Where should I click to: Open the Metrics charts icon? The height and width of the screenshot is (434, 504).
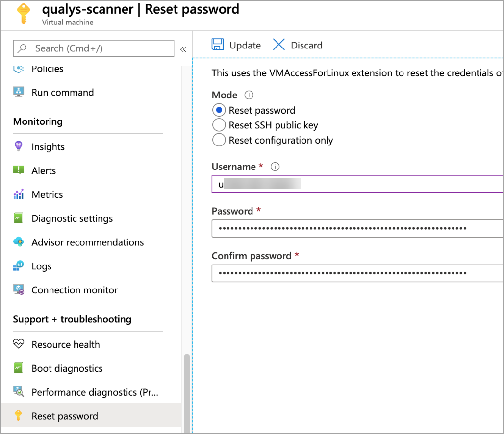18,194
